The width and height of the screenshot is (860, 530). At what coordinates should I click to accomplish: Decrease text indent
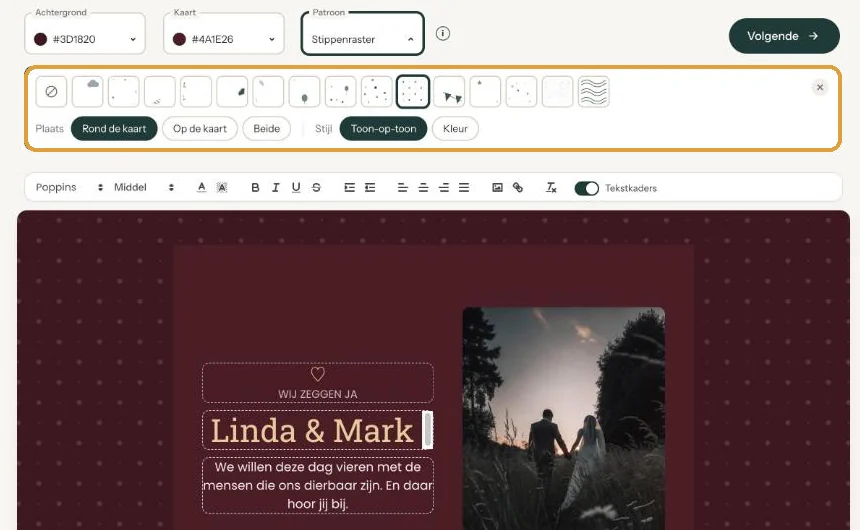370,188
